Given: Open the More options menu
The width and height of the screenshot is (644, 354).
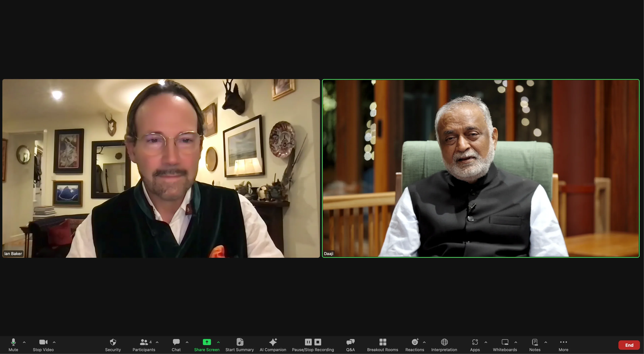Looking at the screenshot, I should (x=564, y=345).
